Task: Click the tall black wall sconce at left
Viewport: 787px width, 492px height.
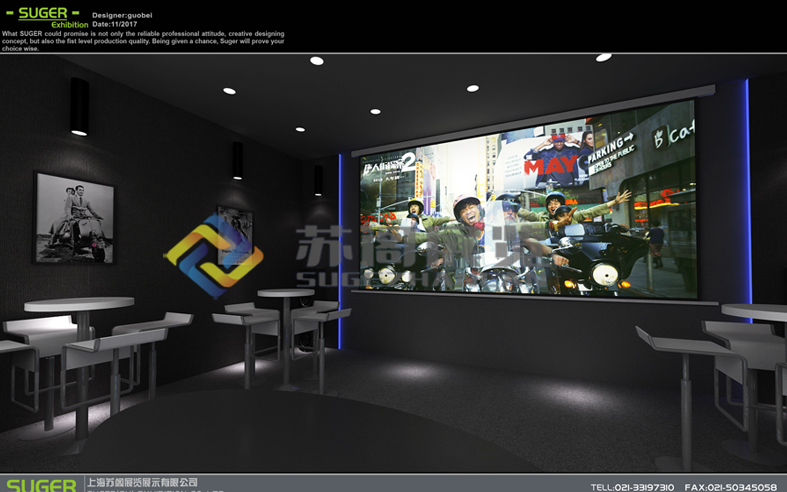Action: 78,107
